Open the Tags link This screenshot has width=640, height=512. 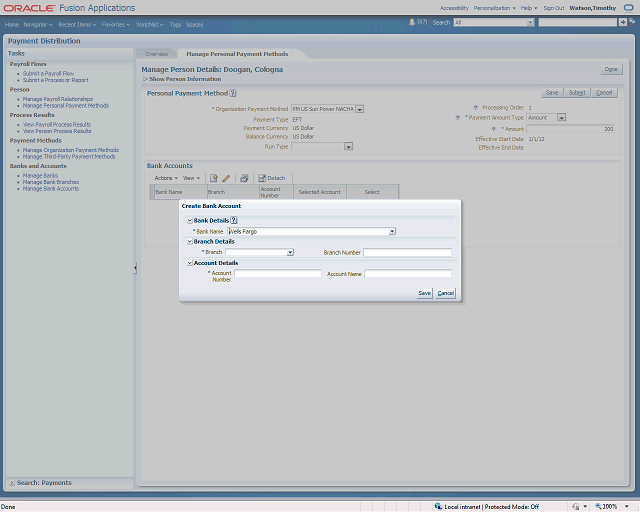(x=175, y=24)
